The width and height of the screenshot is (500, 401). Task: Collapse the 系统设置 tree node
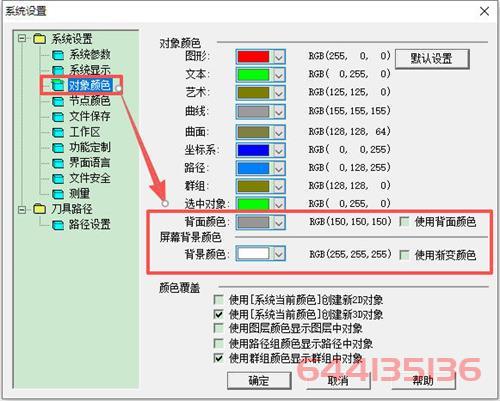(x=22, y=38)
